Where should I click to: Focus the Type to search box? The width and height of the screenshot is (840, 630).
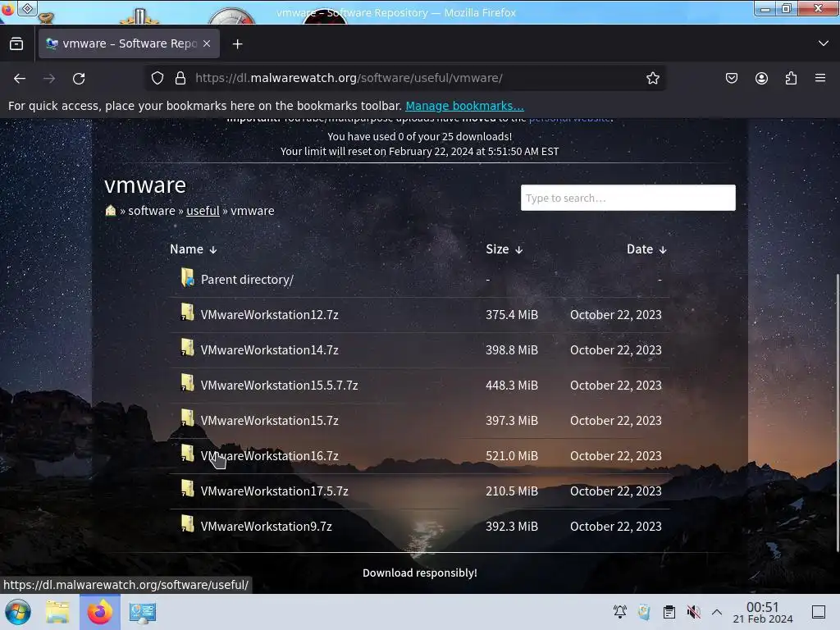pos(628,198)
